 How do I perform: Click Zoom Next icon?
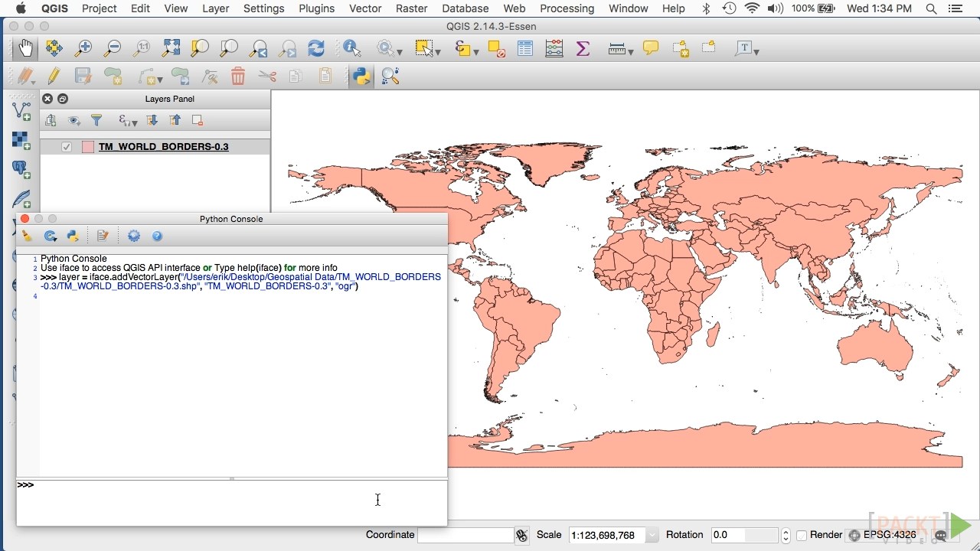tap(288, 48)
